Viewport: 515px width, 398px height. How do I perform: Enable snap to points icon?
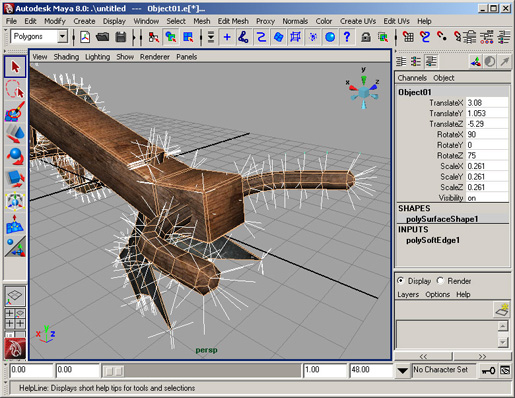point(442,37)
